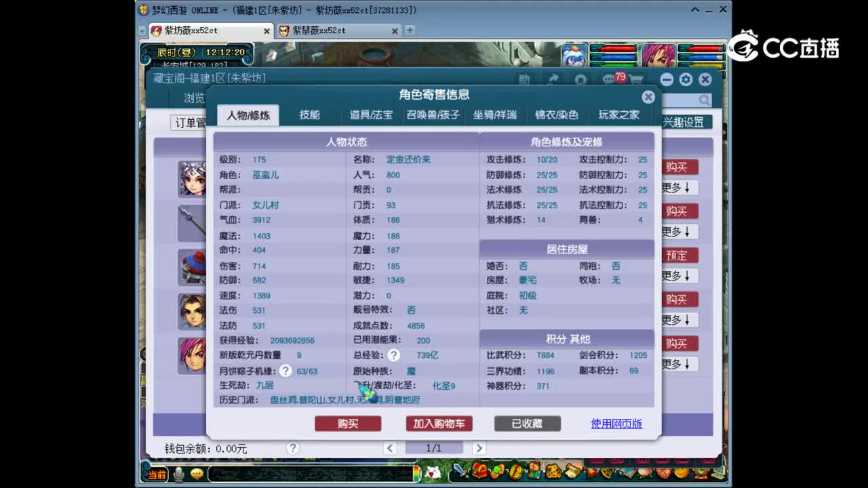Image resolution: width=868 pixels, height=488 pixels.
Task: Click the 浏览 tab in 藏宝阁 window
Action: 194,98
